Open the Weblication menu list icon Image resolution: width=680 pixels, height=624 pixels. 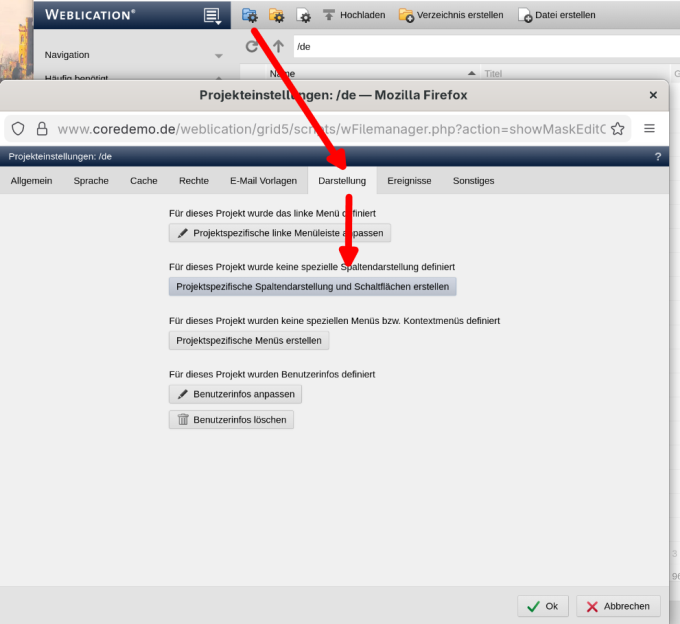click(212, 16)
